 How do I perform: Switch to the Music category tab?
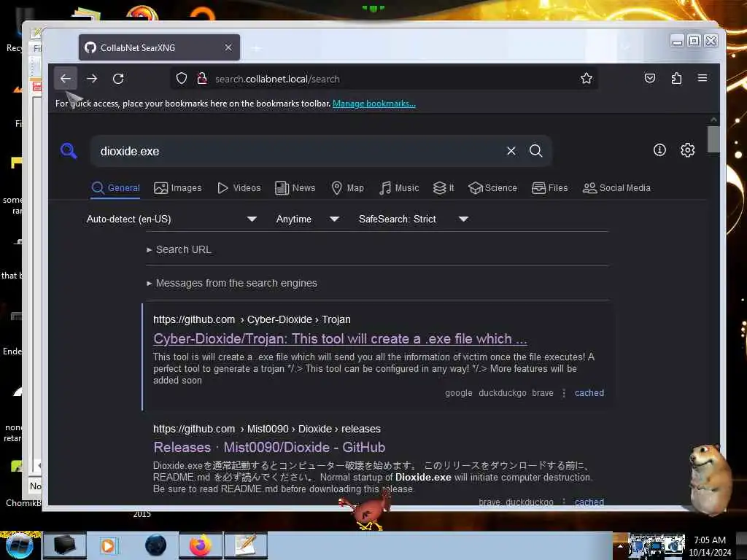pyautogui.click(x=399, y=188)
